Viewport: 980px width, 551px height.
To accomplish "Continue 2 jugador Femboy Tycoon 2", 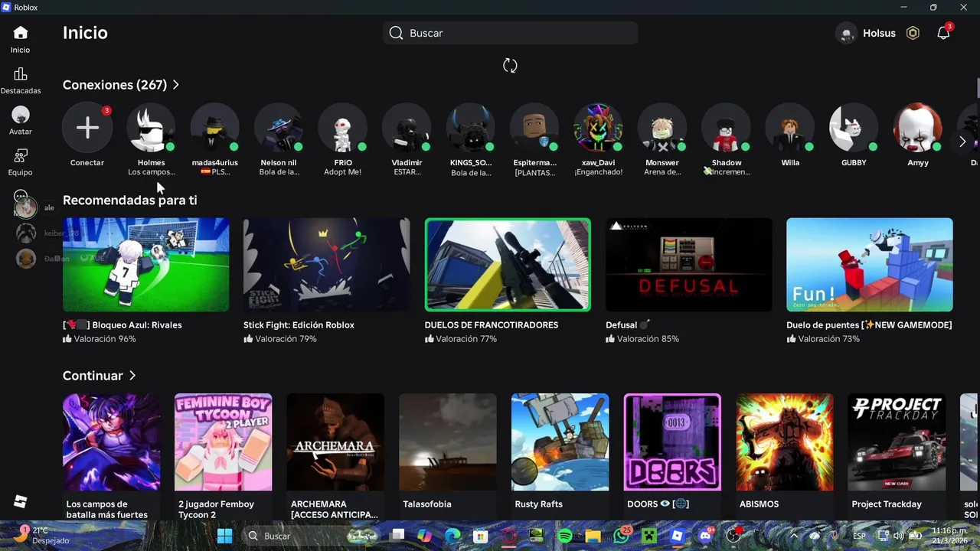I will point(224,442).
